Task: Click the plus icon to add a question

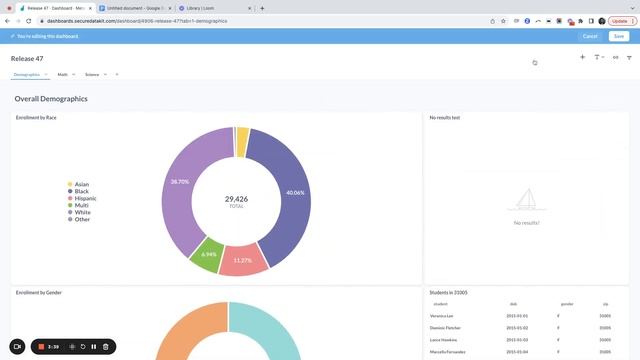Action: pos(582,57)
